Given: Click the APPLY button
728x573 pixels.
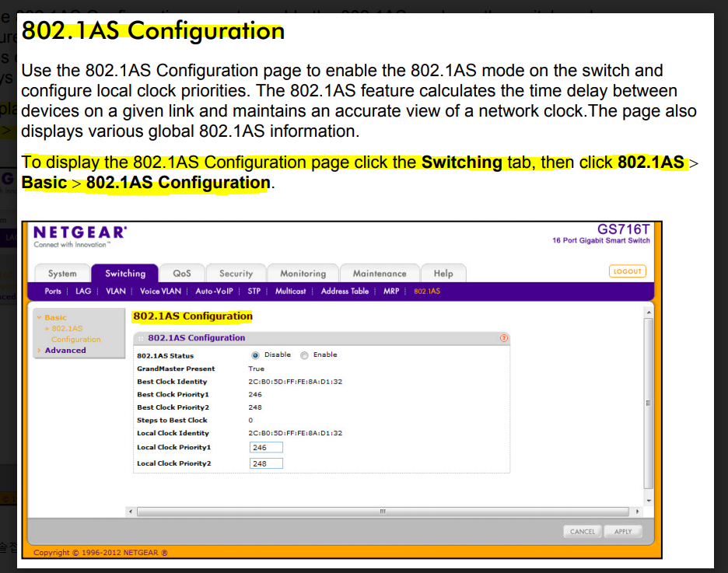Looking at the screenshot, I should click(622, 532).
